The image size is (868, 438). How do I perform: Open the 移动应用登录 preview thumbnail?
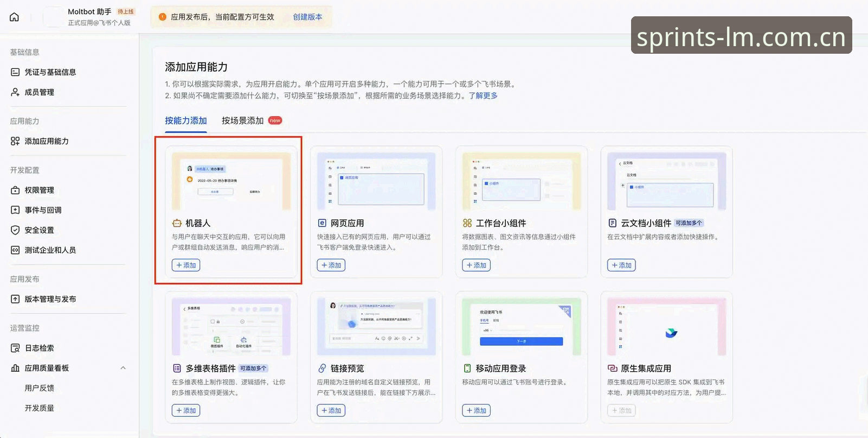coord(522,327)
